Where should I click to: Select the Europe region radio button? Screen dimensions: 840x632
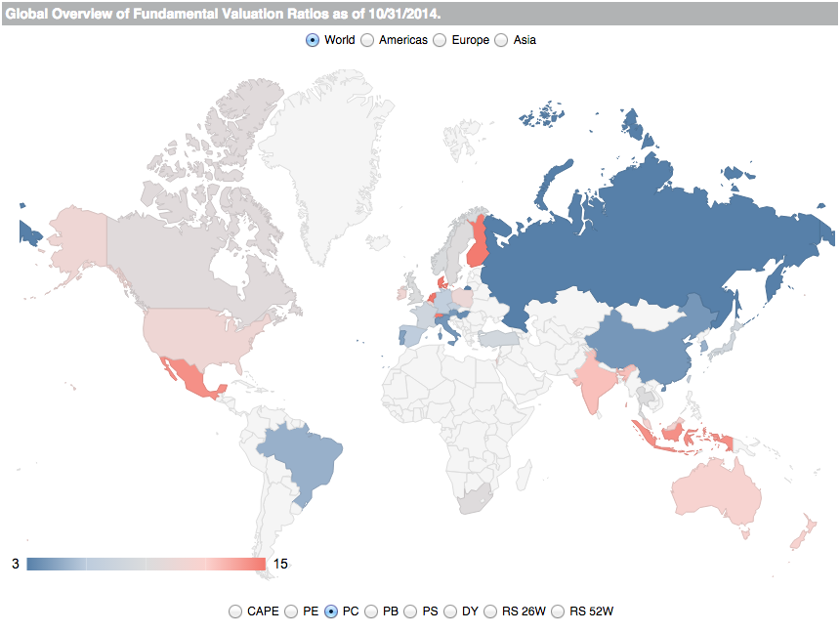[x=440, y=40]
